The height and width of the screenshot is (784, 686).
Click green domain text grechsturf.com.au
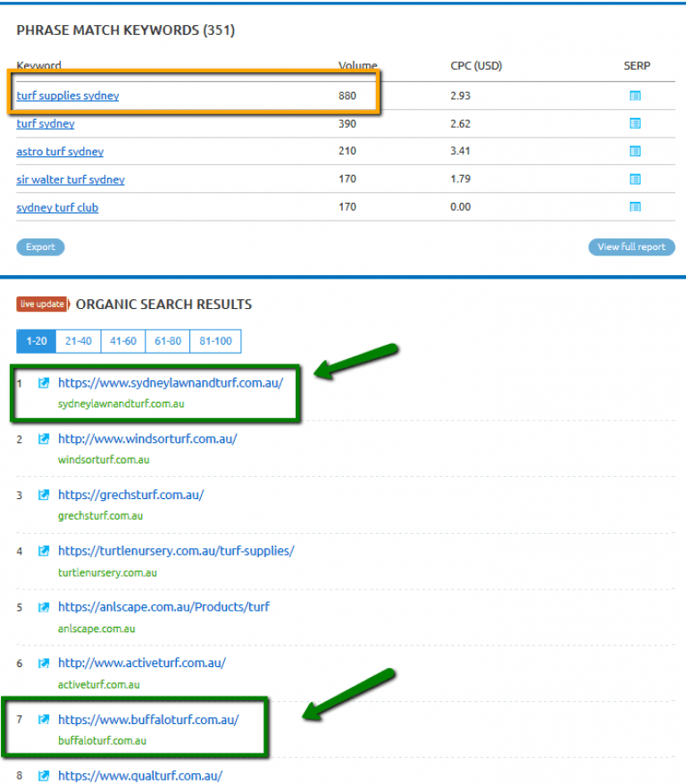click(x=101, y=516)
